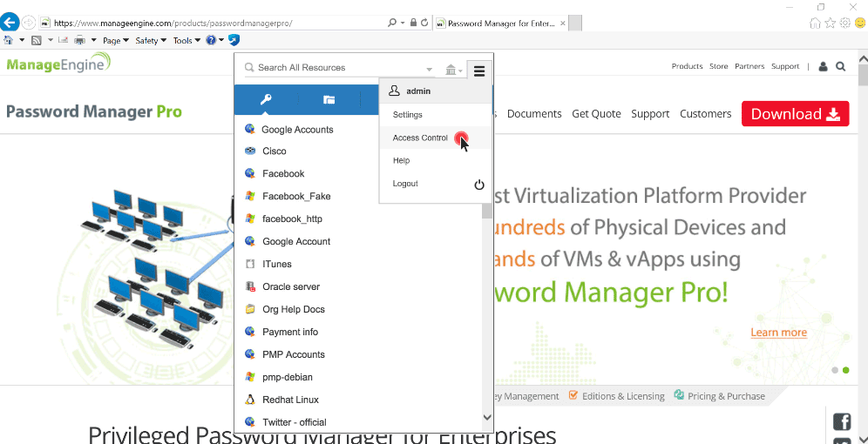Switch to Password Manager for Enterprises browser tab
This screenshot has width=868, height=444.
[500, 24]
